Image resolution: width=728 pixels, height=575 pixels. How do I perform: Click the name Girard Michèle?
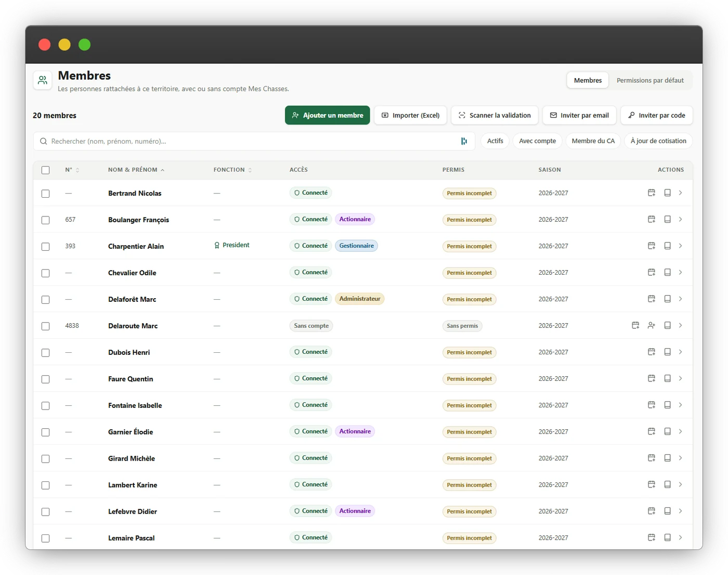pyautogui.click(x=132, y=459)
